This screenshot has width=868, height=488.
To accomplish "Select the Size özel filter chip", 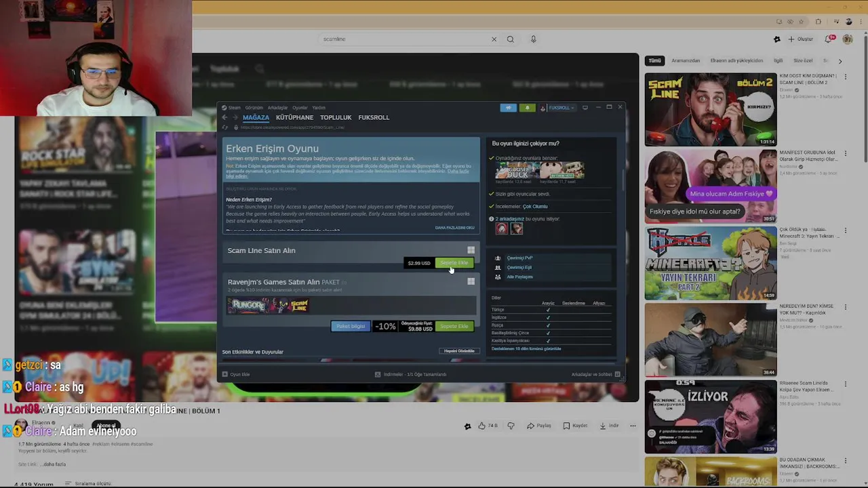I will (803, 60).
